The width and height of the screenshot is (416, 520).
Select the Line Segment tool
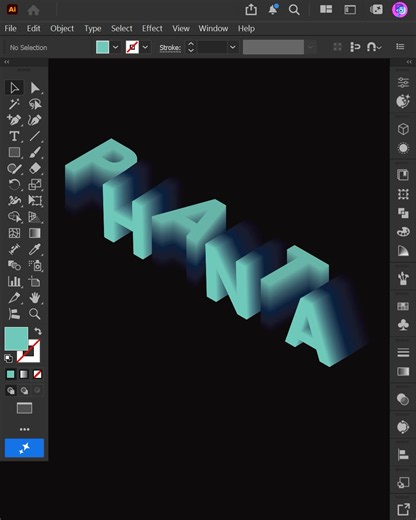pos(35,136)
